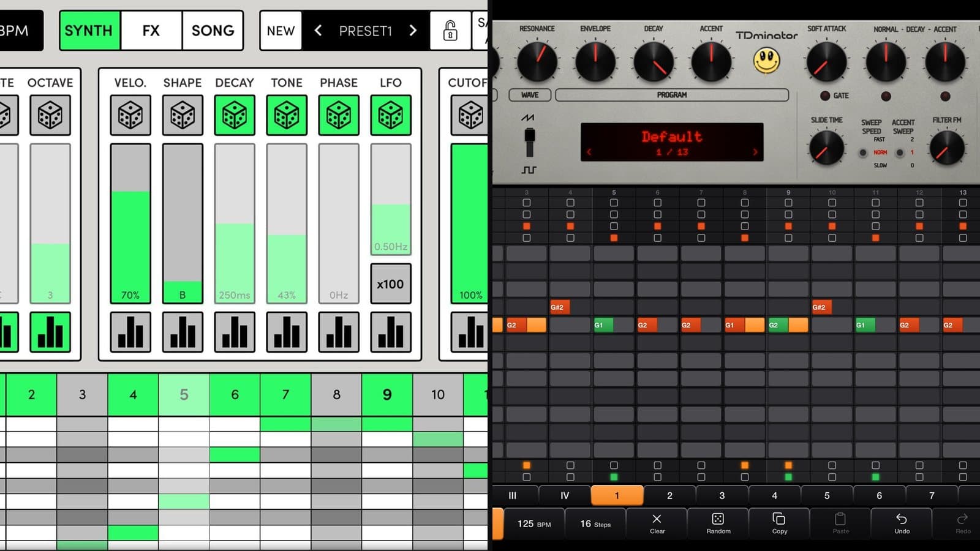Select pattern tab 2 in TDminator

tap(669, 495)
